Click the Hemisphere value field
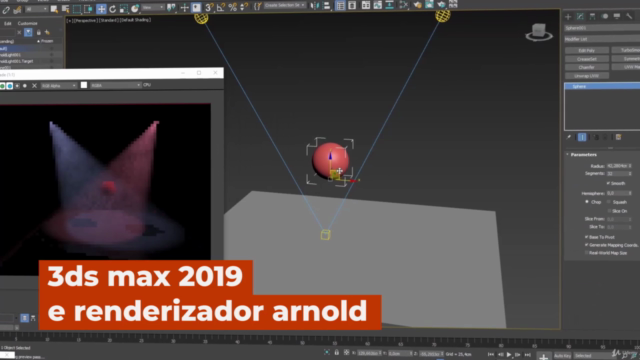 (617, 193)
